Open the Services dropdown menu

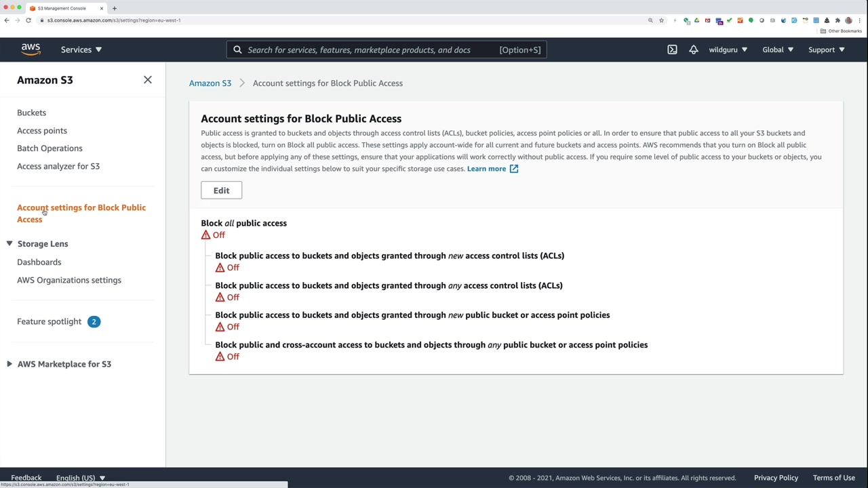pyautogui.click(x=81, y=49)
